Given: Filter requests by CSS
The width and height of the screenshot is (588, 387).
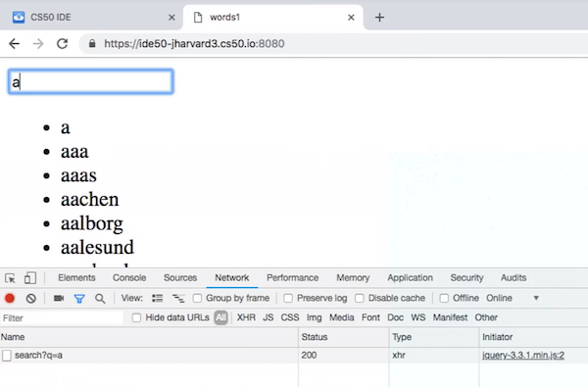Looking at the screenshot, I should [290, 317].
